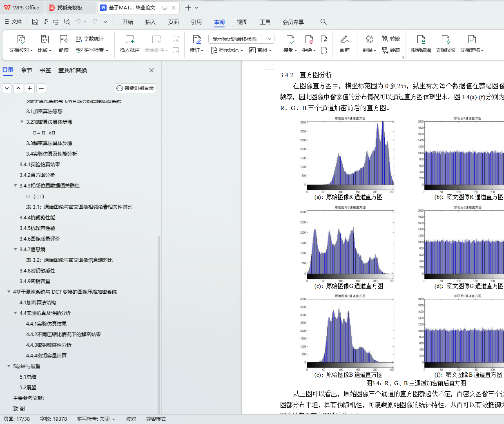Click 转繁 convert to traditional Chinese
Screen dimensions: 504x424
click(391, 39)
